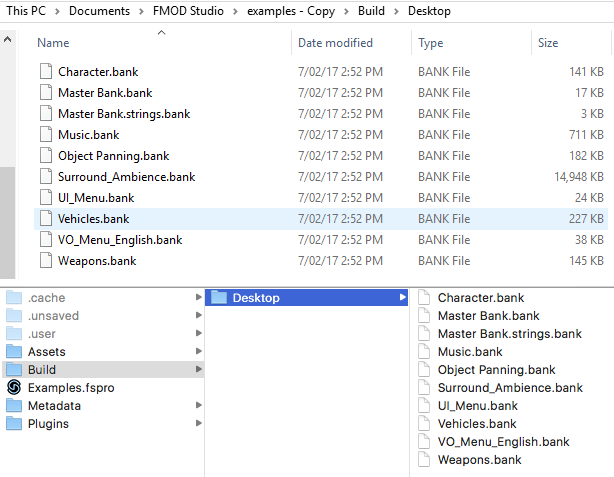The height and width of the screenshot is (477, 614).
Task: Select Vehicles.bank in the top file list
Action: point(93,219)
